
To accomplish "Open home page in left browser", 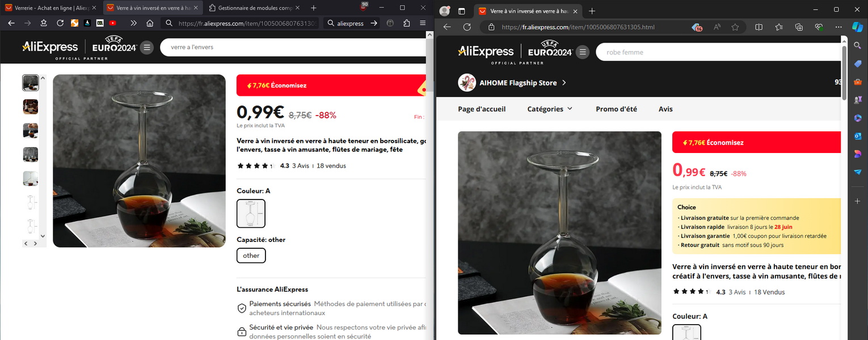I will [150, 23].
